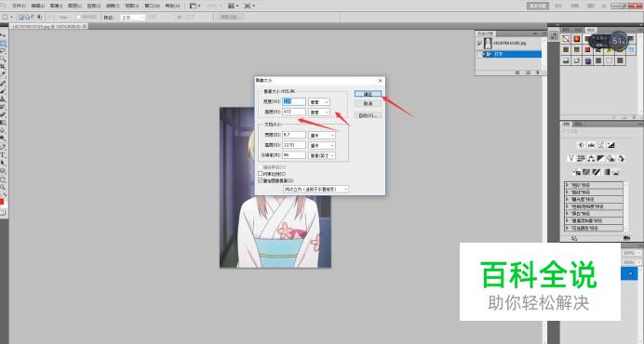Screen dimensions: 644x344
Task: Click delete state trash icon in History panel
Action: [x=539, y=73]
